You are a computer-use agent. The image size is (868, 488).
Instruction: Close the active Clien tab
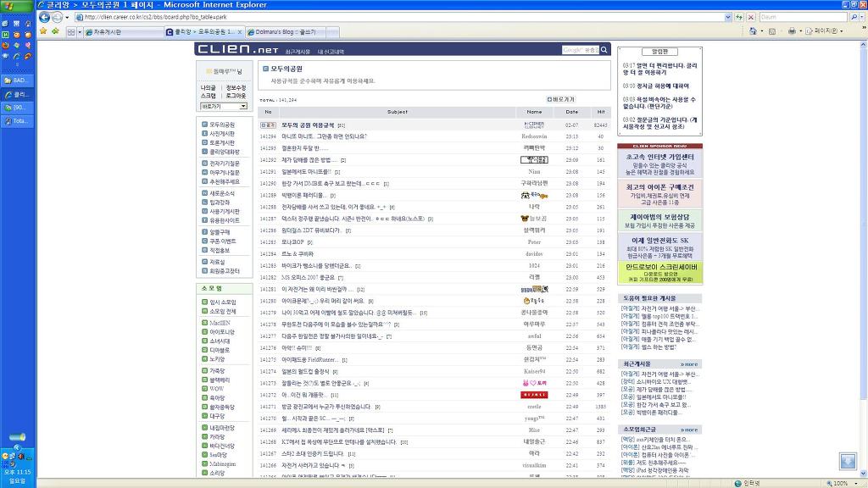[239, 32]
